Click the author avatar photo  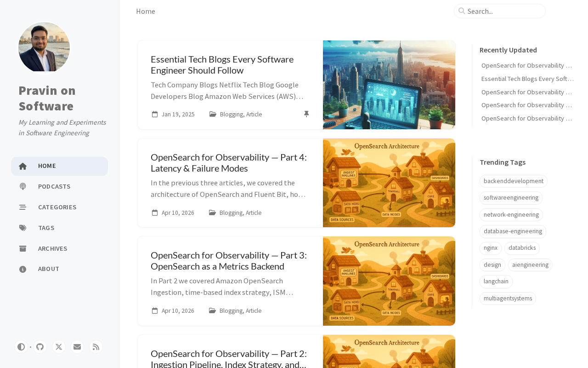(x=44, y=47)
